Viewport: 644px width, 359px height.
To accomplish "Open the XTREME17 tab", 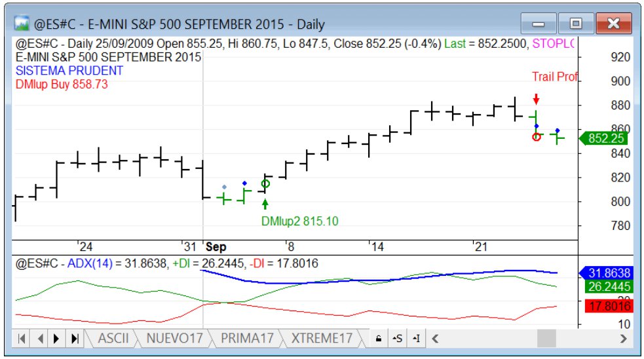I will tap(322, 338).
